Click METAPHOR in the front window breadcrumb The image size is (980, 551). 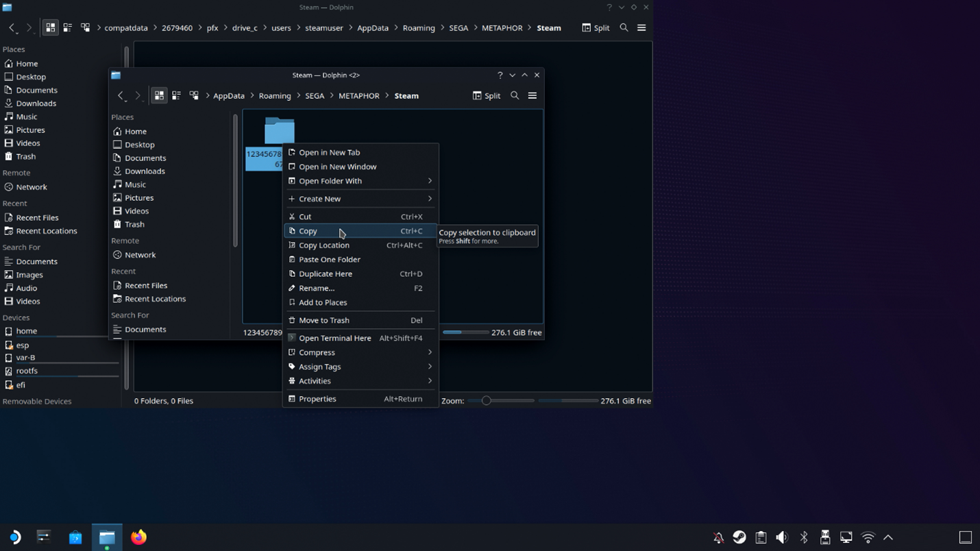358,96
